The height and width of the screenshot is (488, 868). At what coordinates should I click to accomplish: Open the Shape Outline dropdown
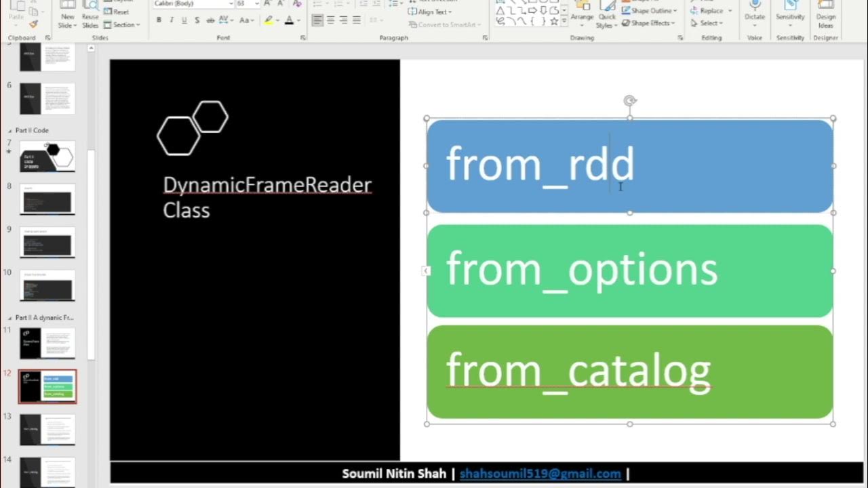(x=649, y=11)
